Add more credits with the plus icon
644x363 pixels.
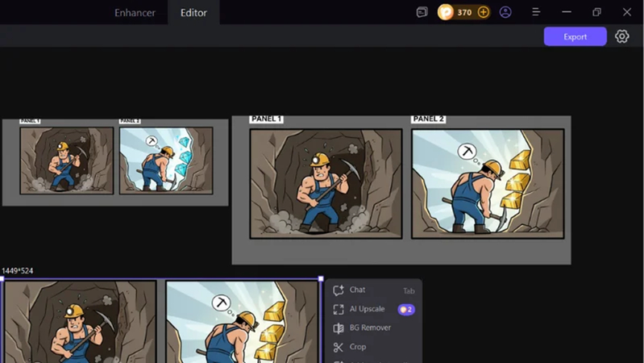pyautogui.click(x=484, y=12)
